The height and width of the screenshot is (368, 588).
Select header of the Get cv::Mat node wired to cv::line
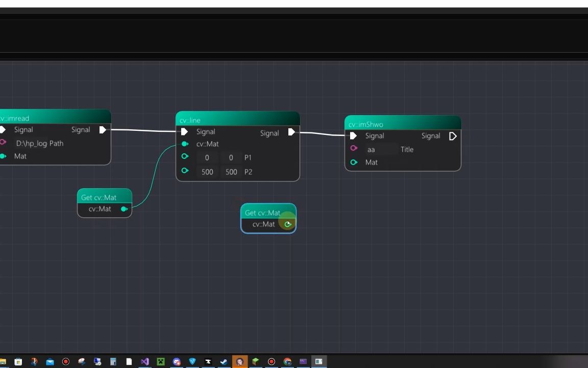point(105,196)
